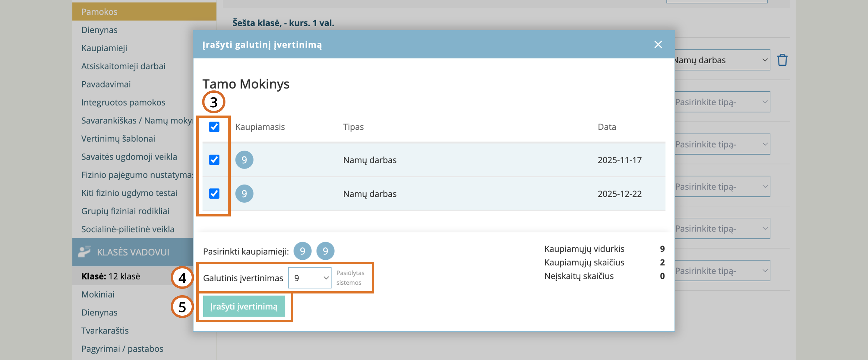The width and height of the screenshot is (868, 360).
Task: Uncheck the 2025-12-22 homework grade checkbox
Action: pos(214,194)
